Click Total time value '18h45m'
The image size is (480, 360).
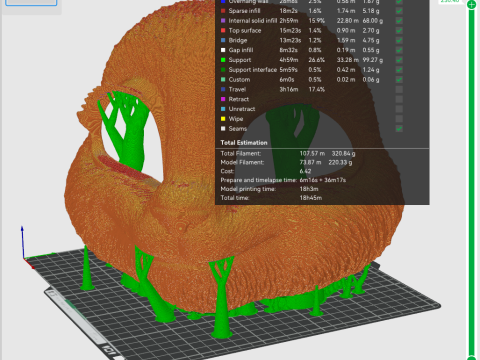pos(311,198)
